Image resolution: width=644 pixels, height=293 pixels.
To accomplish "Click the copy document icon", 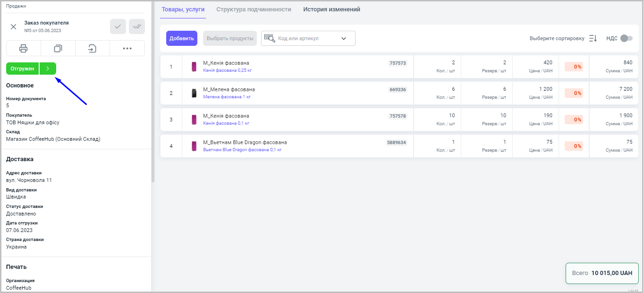I will tap(58, 48).
